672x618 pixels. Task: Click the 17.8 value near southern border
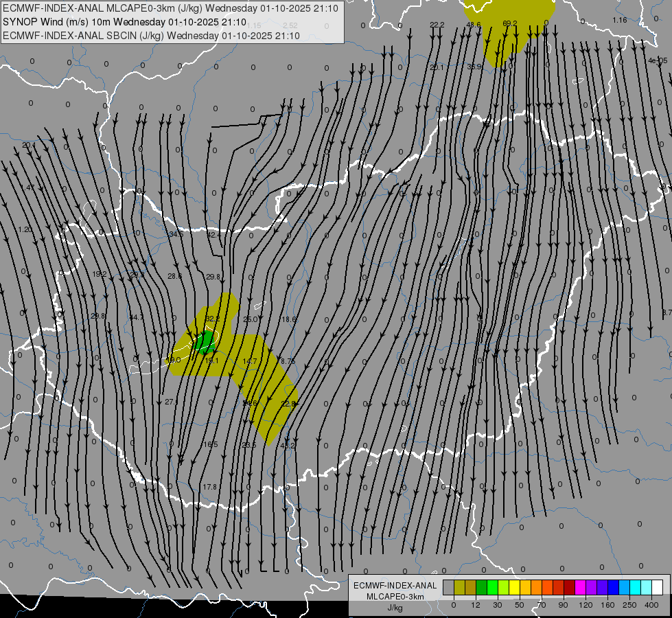[x=209, y=487]
